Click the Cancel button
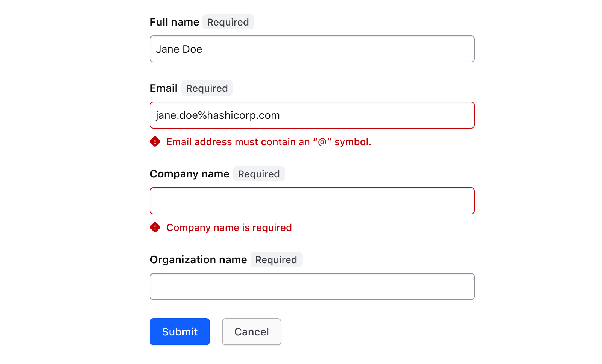The height and width of the screenshot is (364, 602). (251, 332)
